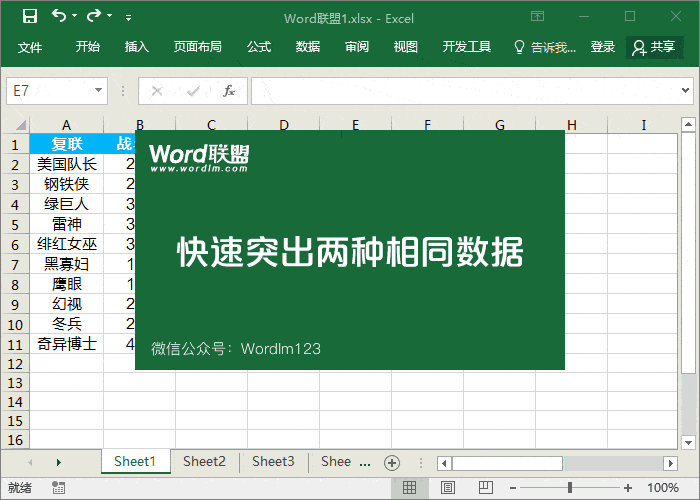Click the zoom slider handle
The image size is (700, 500).
570,488
